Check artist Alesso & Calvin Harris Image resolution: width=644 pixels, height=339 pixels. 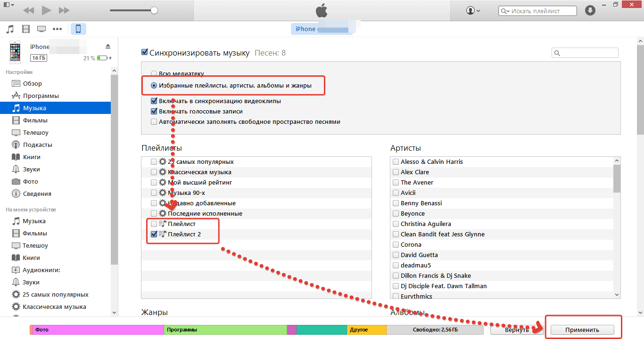(396, 161)
